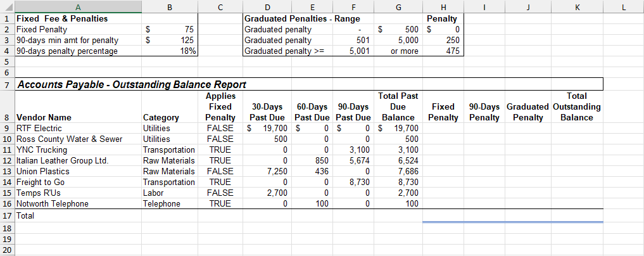This screenshot has width=644, height=256.
Task: Select column B header
Action: 170,6
